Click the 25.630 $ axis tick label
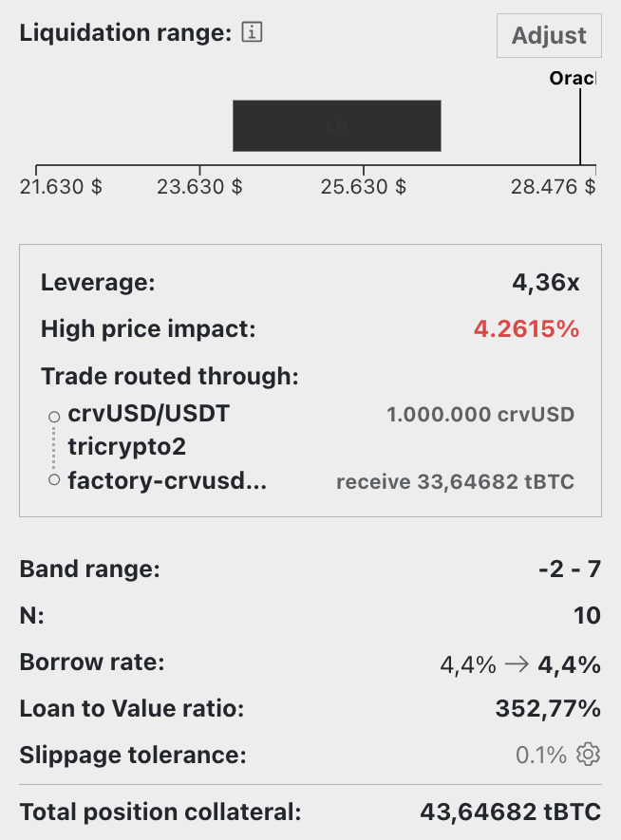Viewport: 621px width, 840px height. pos(364,187)
